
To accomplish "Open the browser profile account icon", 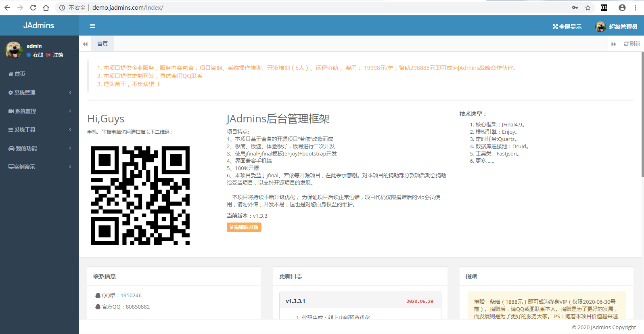I will click(622, 8).
